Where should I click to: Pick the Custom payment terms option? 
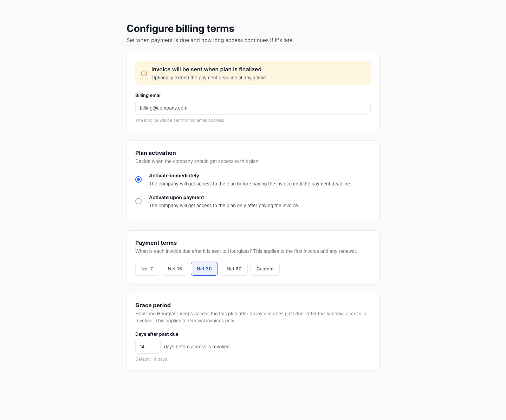(x=265, y=269)
